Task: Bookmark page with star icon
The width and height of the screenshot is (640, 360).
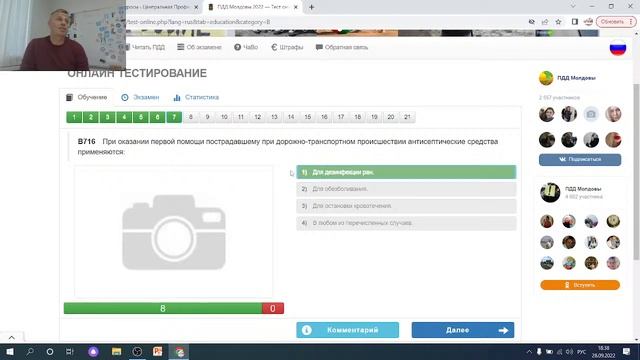Action: pyautogui.click(x=558, y=22)
